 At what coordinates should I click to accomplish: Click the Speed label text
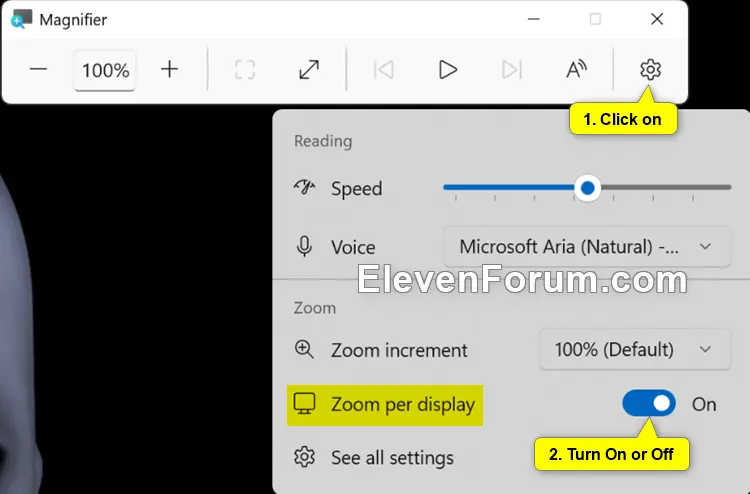coord(356,188)
